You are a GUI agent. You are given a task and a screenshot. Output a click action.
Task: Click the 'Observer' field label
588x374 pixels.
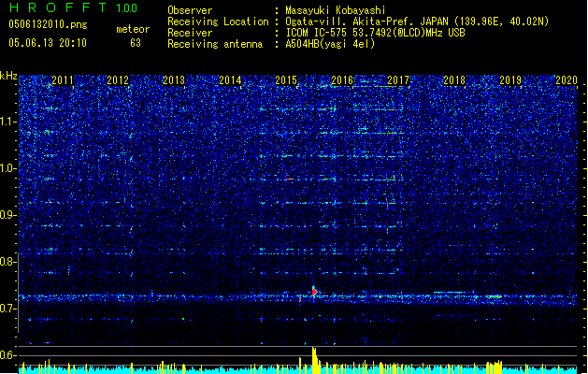[x=190, y=10]
